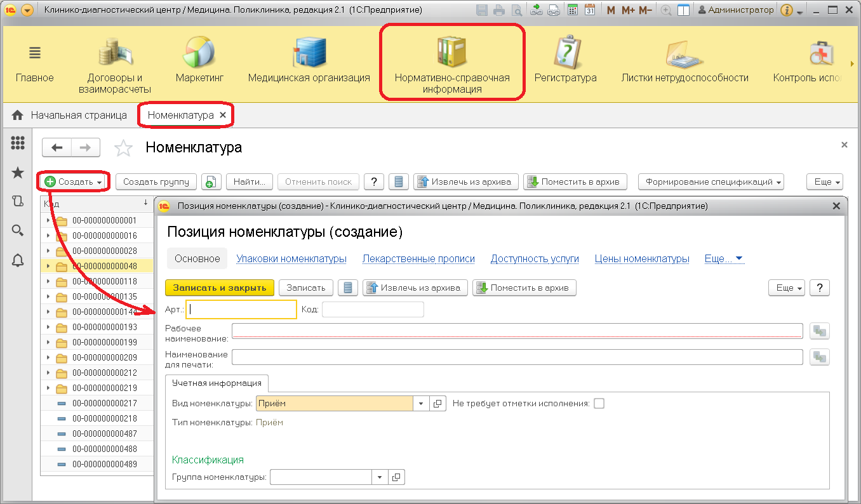The image size is (861, 504).
Task: Click the zoom magnifier icon in title bar
Action: (666, 10)
